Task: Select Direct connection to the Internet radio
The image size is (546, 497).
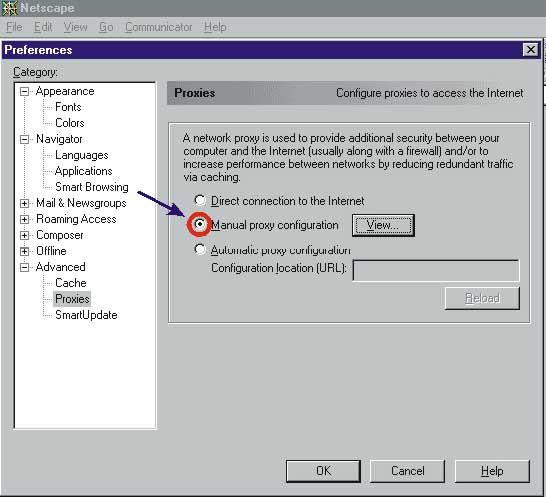Action: [200, 200]
